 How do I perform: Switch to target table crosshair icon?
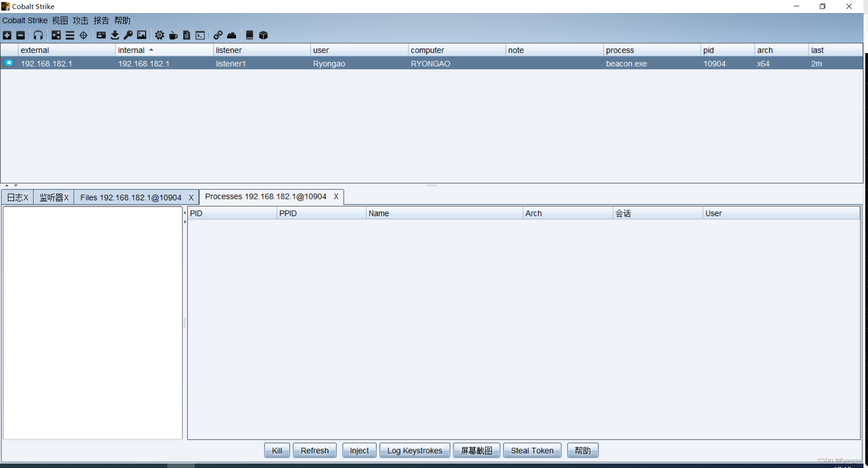point(84,35)
